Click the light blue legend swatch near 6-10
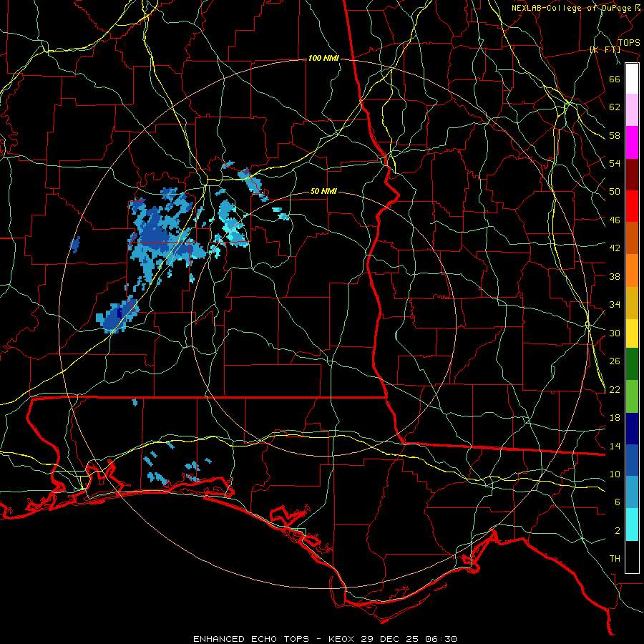 point(632,492)
